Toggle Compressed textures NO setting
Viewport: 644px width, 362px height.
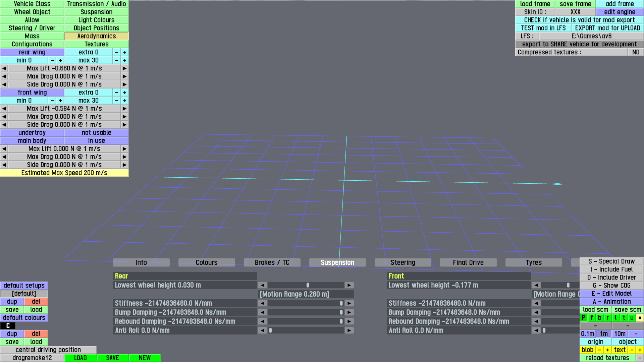(x=636, y=52)
